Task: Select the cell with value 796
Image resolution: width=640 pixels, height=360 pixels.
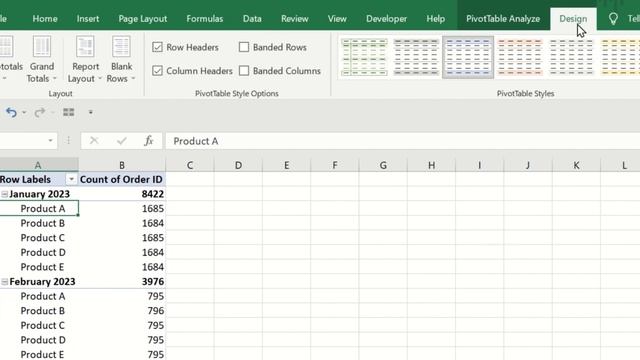Action: click(122, 311)
